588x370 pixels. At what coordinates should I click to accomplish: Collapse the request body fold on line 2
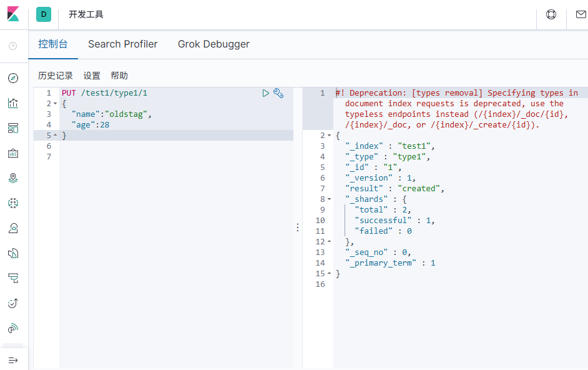coord(56,104)
